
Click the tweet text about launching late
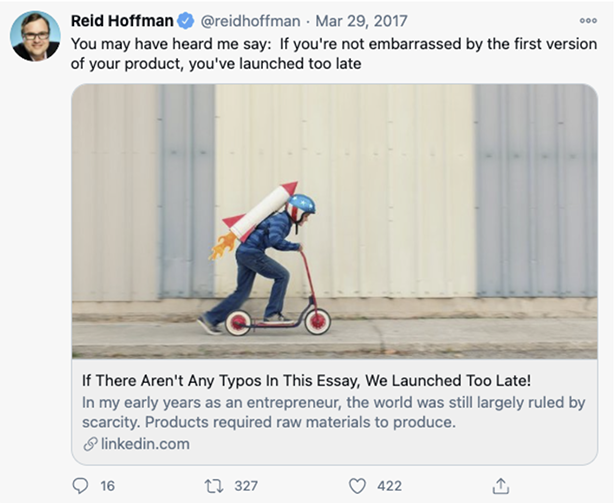pyautogui.click(x=302, y=54)
